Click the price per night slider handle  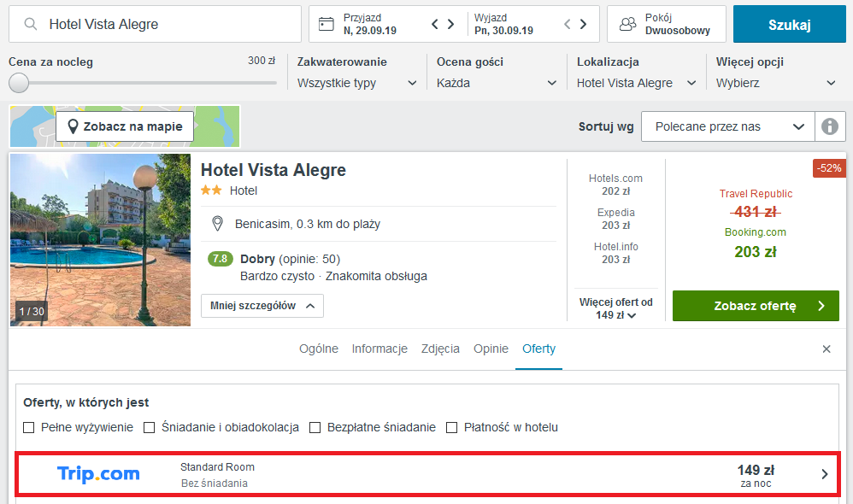tap(19, 83)
